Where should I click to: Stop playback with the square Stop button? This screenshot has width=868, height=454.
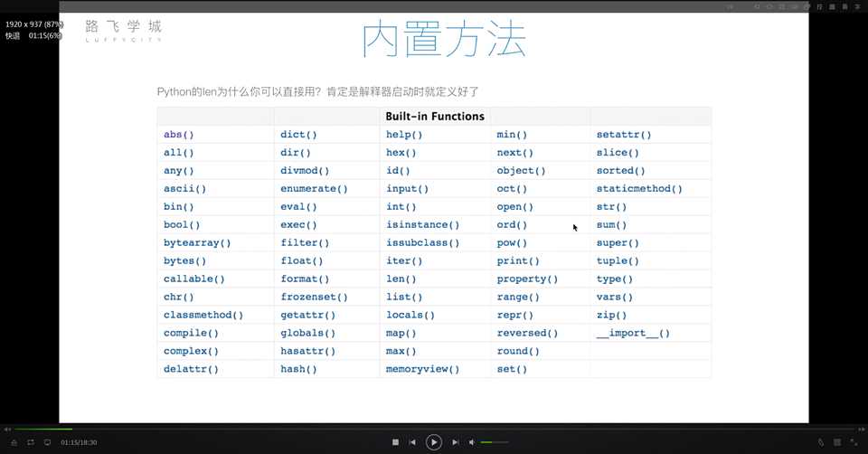pyautogui.click(x=395, y=442)
